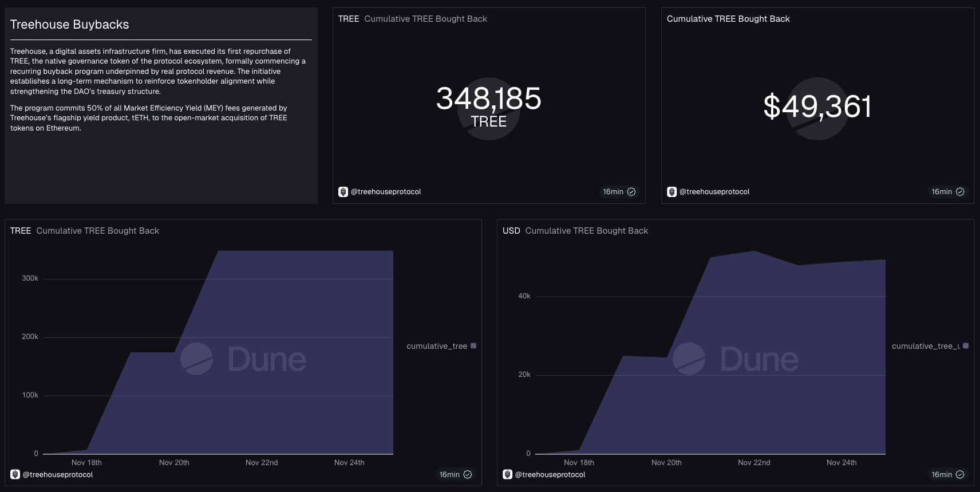
Task: Click Nov 24th on the TREE chart axis
Action: coord(349,463)
